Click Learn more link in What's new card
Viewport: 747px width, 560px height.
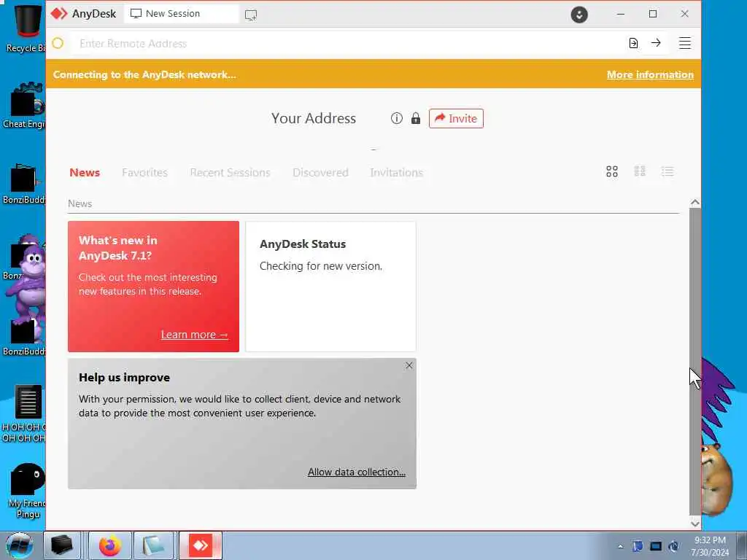point(194,335)
